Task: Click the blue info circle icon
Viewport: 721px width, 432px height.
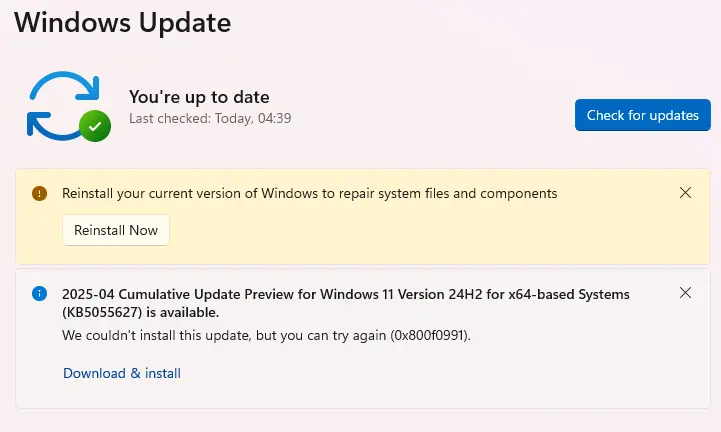Action: tap(40, 293)
